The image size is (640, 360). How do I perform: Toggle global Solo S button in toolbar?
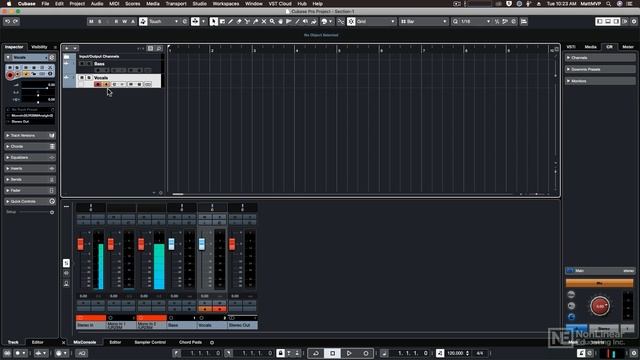click(x=100, y=21)
